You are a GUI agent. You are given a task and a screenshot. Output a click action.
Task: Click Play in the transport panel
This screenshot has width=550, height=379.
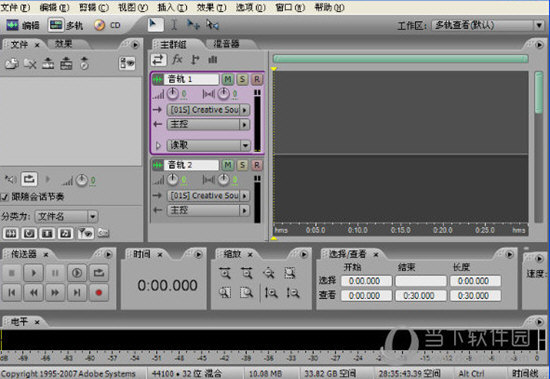[34, 273]
